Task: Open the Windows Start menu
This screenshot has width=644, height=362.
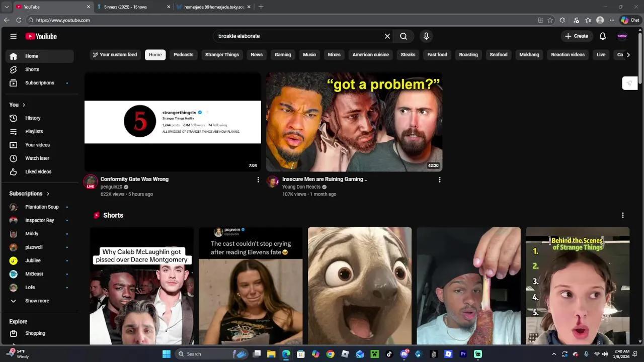Action: click(167, 354)
